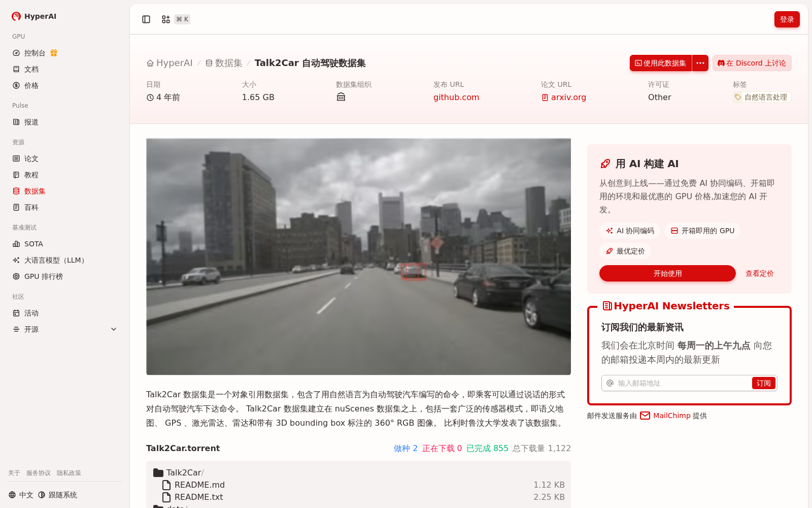Click the 4 年前 date value
This screenshot has height=508, width=812.
[163, 97]
